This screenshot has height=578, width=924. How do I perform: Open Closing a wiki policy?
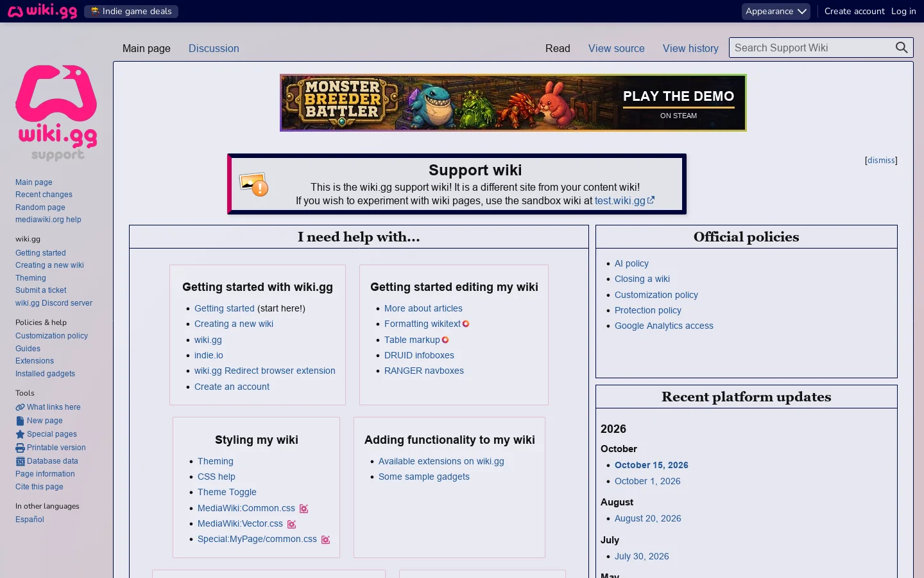click(642, 279)
